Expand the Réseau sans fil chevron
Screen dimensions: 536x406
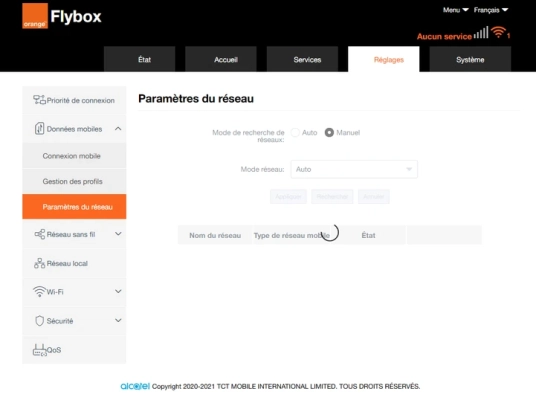point(118,234)
